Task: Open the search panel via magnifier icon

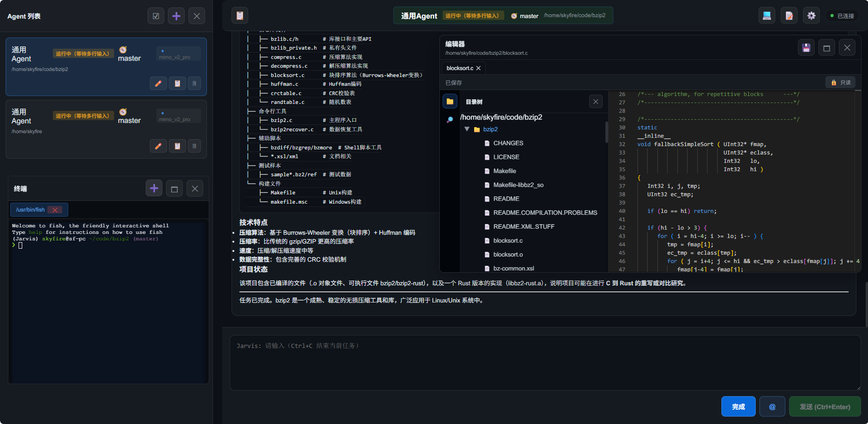Action: [x=450, y=120]
